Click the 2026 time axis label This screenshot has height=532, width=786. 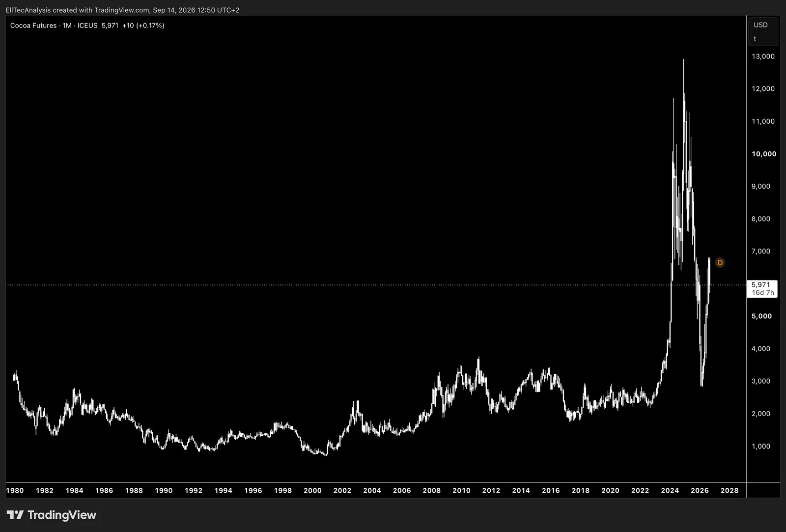[x=700, y=490]
